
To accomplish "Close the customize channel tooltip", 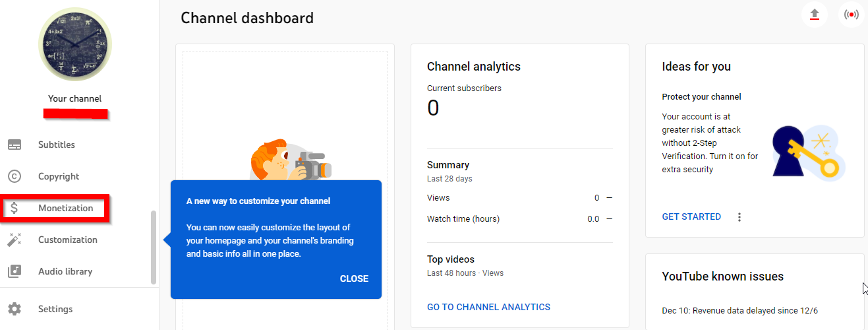I will (354, 279).
